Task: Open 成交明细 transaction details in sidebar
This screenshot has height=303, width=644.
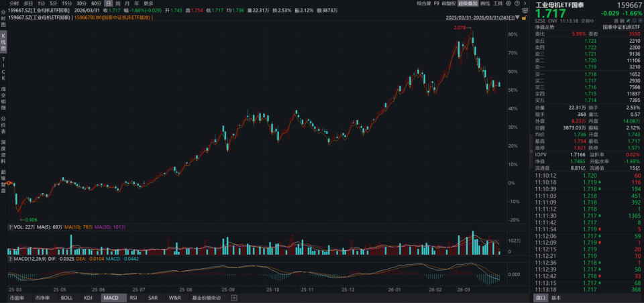Action: point(3,97)
